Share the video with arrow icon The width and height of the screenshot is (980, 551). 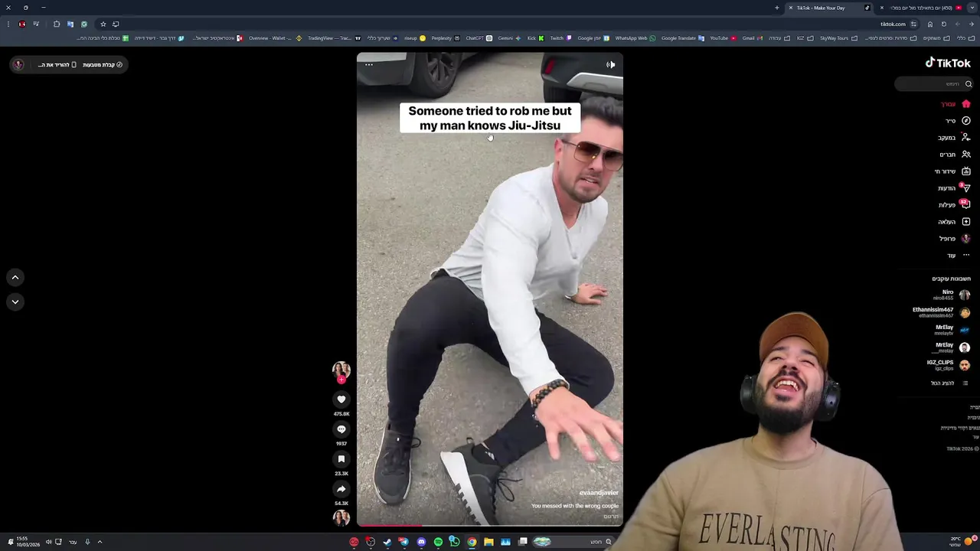pos(341,489)
